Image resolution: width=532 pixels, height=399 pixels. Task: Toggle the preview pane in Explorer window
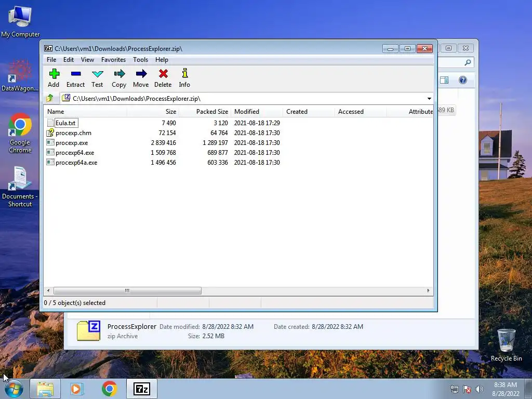click(444, 80)
